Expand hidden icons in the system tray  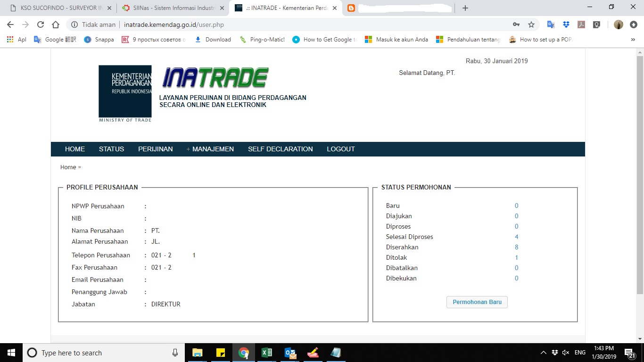tap(543, 353)
